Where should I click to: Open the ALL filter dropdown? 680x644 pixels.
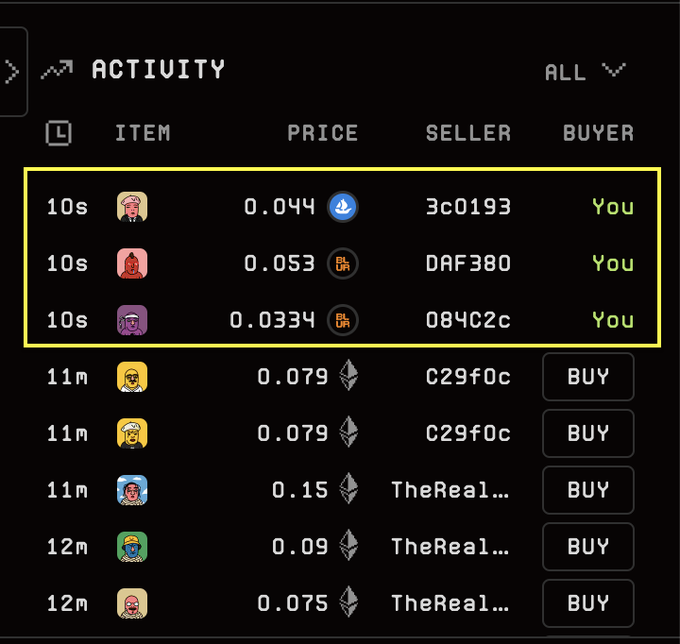tap(585, 72)
